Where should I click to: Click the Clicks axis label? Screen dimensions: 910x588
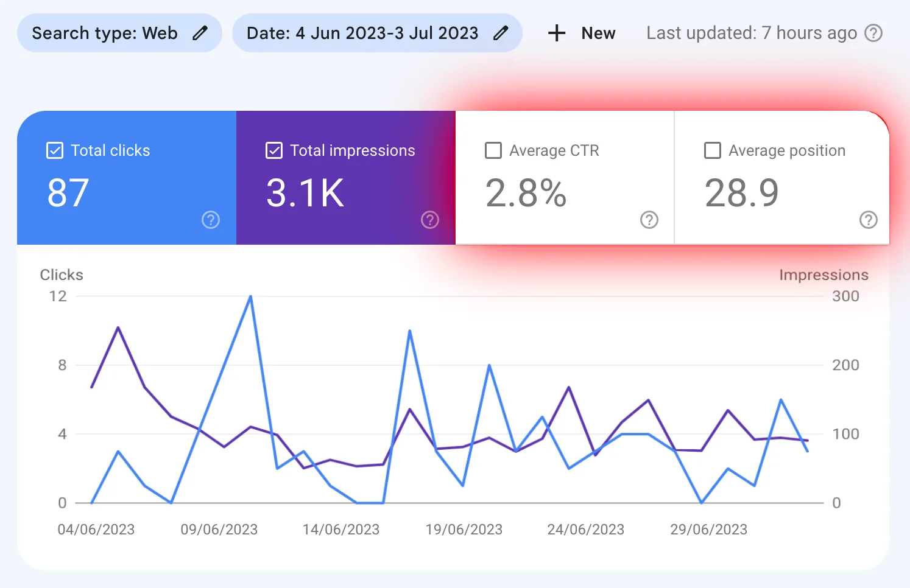coord(62,275)
